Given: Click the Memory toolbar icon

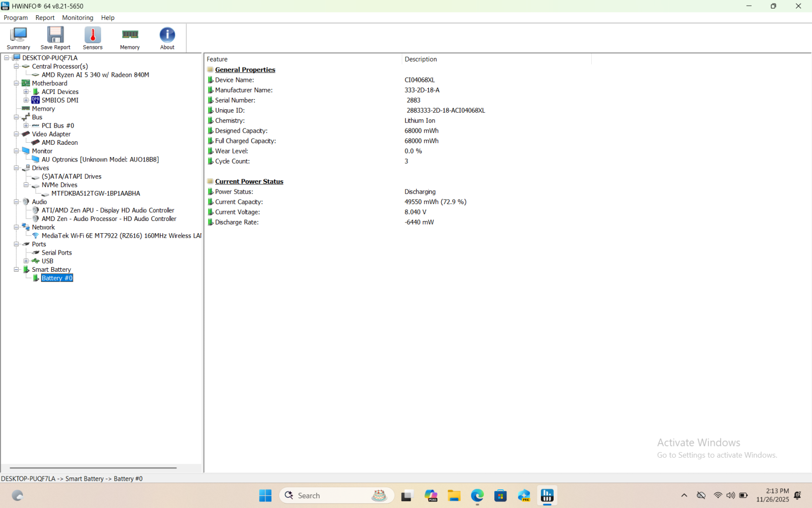Looking at the screenshot, I should click(x=130, y=38).
